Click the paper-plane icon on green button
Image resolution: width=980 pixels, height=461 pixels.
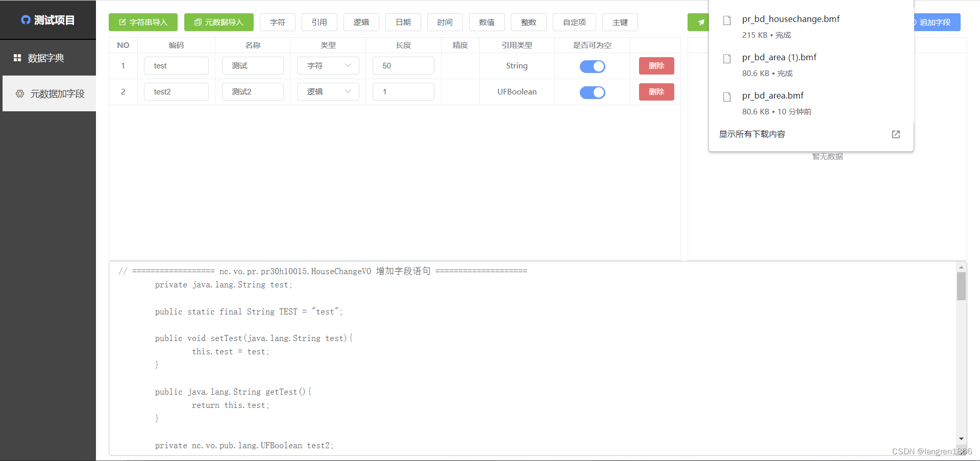701,22
